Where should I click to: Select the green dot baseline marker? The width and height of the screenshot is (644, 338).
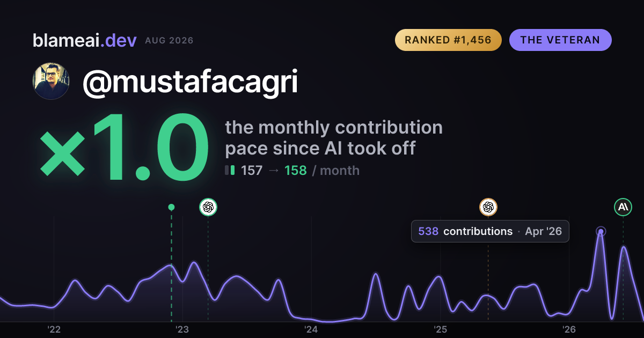click(x=171, y=207)
